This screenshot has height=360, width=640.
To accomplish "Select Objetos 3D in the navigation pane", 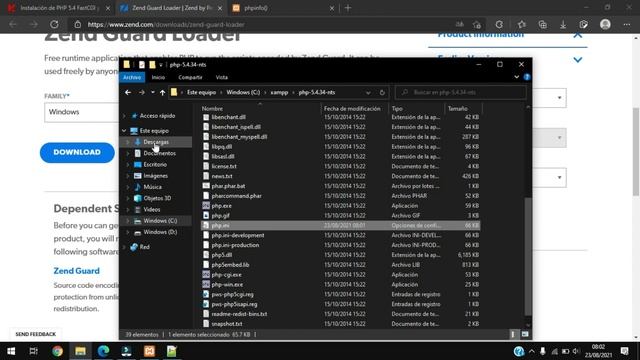I will (x=157, y=198).
